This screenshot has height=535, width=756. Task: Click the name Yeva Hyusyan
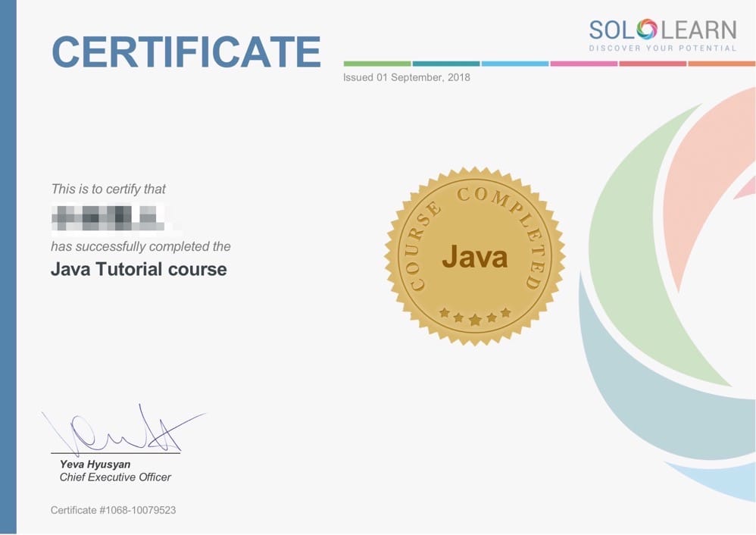(x=95, y=464)
